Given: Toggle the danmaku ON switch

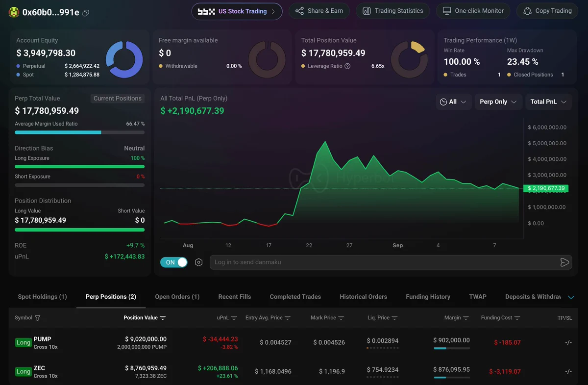Looking at the screenshot, I should (174, 262).
